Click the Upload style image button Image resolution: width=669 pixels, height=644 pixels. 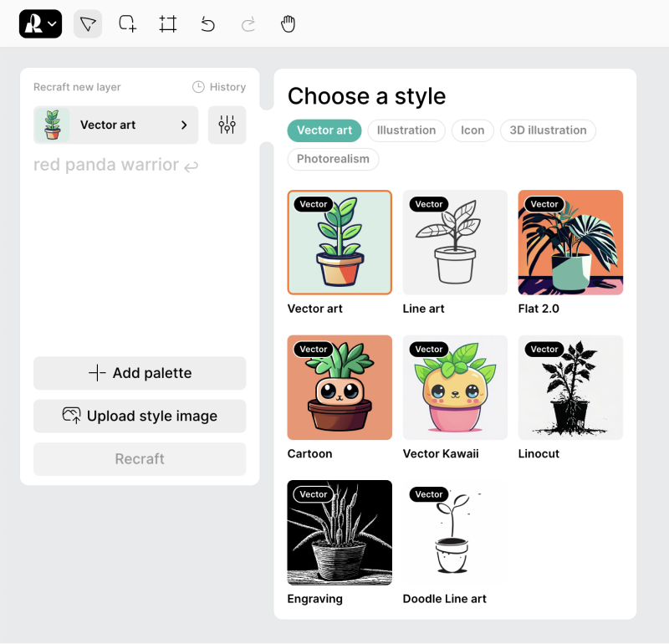tap(140, 417)
